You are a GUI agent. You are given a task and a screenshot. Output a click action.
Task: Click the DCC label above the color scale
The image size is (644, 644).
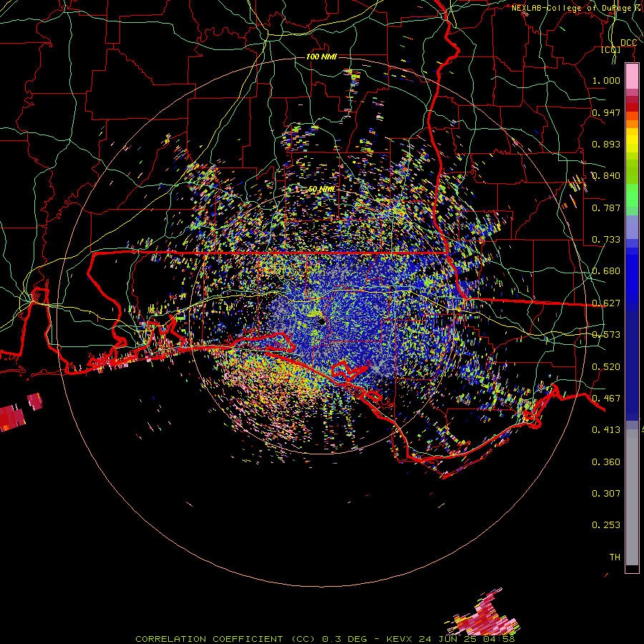(x=628, y=43)
